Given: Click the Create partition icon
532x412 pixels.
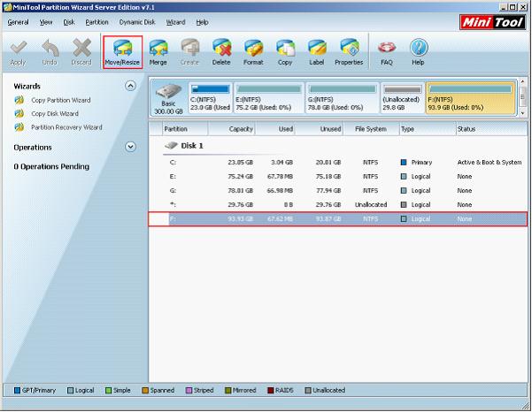Looking at the screenshot, I should [189, 48].
